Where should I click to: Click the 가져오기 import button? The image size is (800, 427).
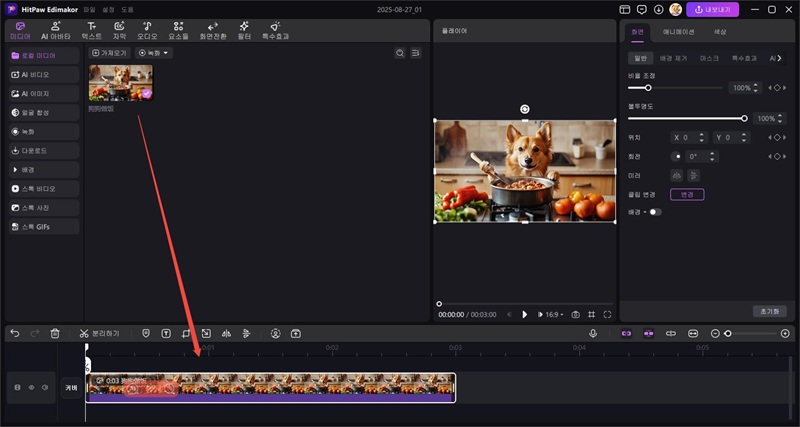click(110, 53)
